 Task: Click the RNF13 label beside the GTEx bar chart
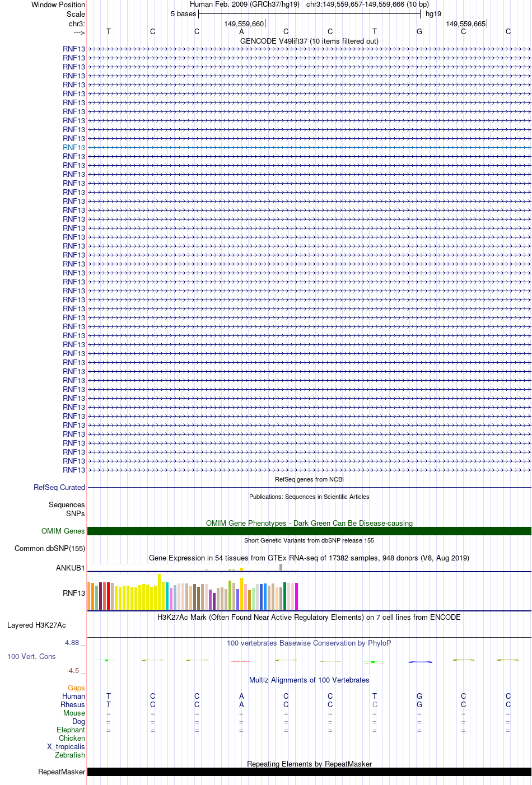pyautogui.click(x=74, y=593)
